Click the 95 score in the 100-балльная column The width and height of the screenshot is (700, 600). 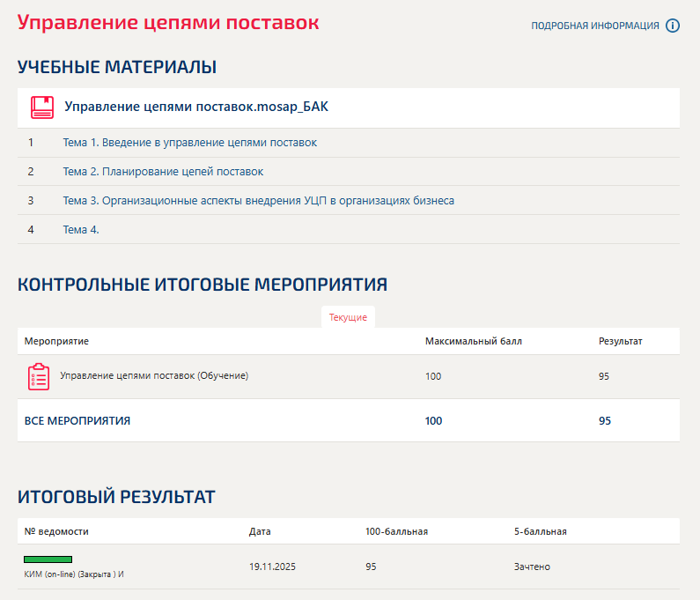tap(371, 567)
